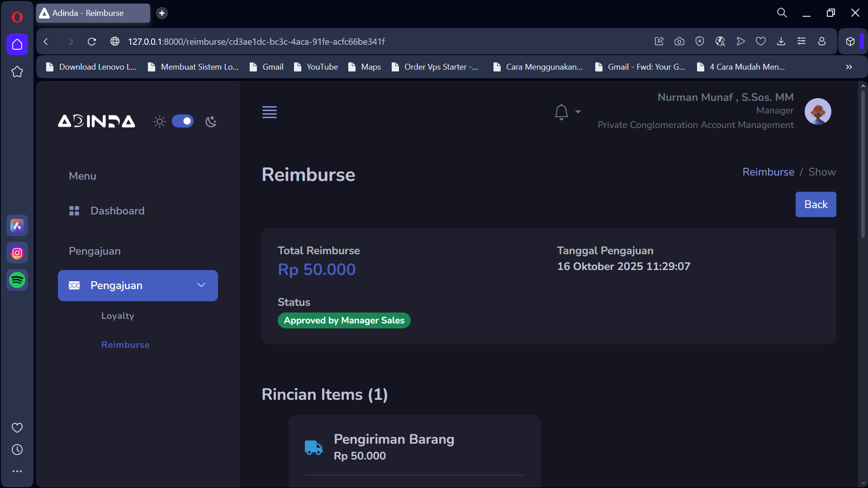Open downloads icon in the address bar
This screenshot has height=488, width=868.
pyautogui.click(x=781, y=42)
